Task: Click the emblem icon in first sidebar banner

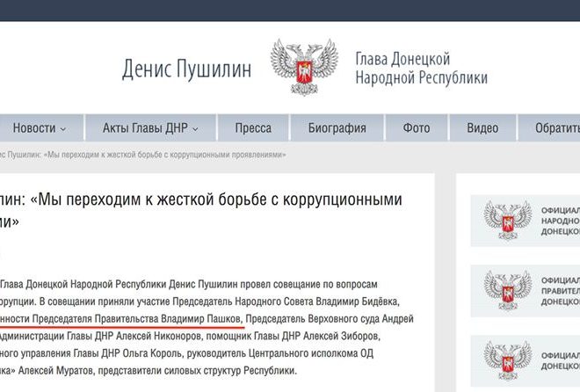Action: [x=508, y=221]
